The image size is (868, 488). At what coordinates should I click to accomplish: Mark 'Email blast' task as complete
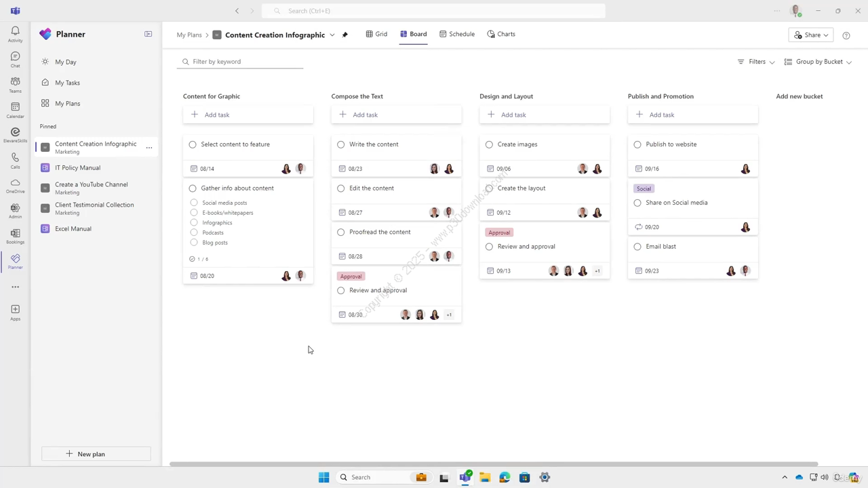coord(637,247)
